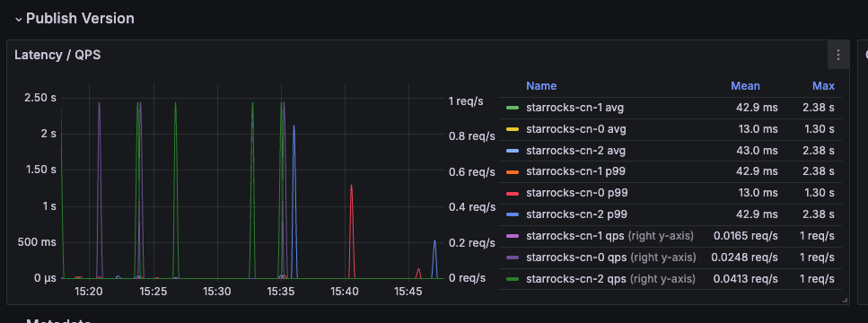Click the 2.50 s left axis label
This screenshot has height=323, width=868.
(x=39, y=98)
